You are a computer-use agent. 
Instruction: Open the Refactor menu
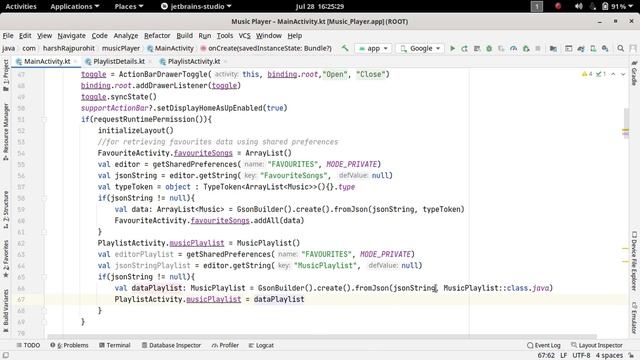point(157,36)
